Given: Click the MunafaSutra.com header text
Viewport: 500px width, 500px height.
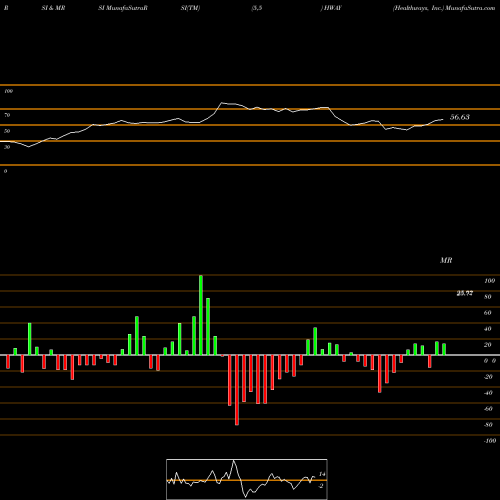Looking at the screenshot, I should pyautogui.click(x=470, y=8).
